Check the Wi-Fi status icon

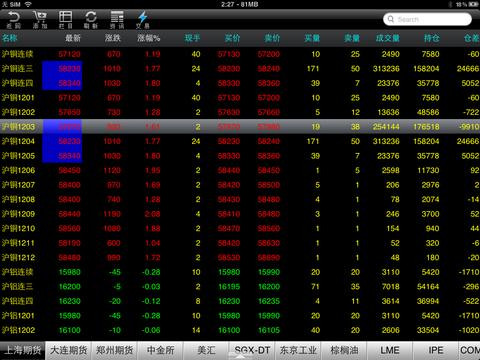28,4
